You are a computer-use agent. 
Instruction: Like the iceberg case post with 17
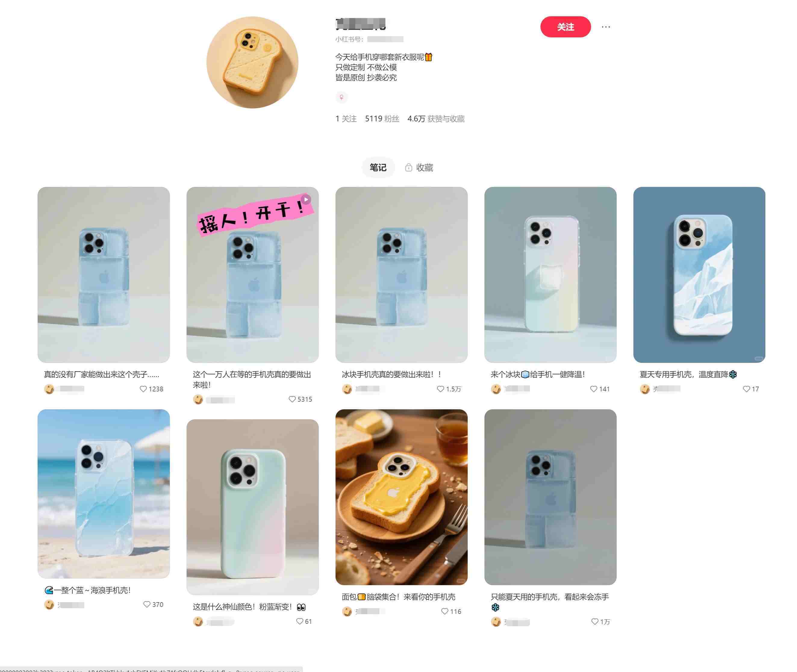[746, 389]
